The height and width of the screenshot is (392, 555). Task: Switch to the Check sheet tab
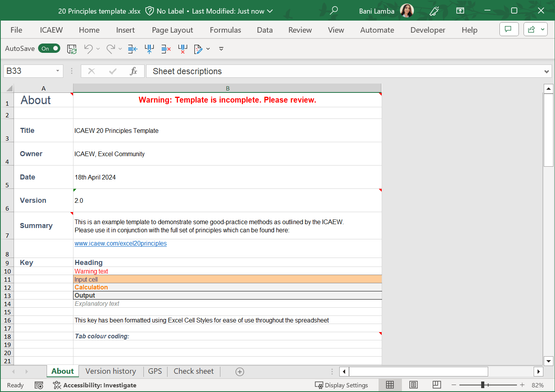tap(194, 371)
